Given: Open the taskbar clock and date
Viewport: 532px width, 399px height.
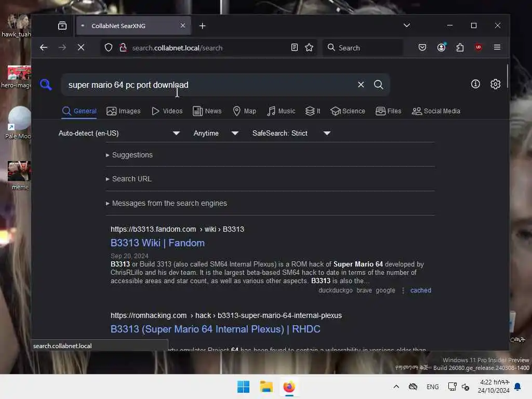Looking at the screenshot, I should click(x=494, y=387).
